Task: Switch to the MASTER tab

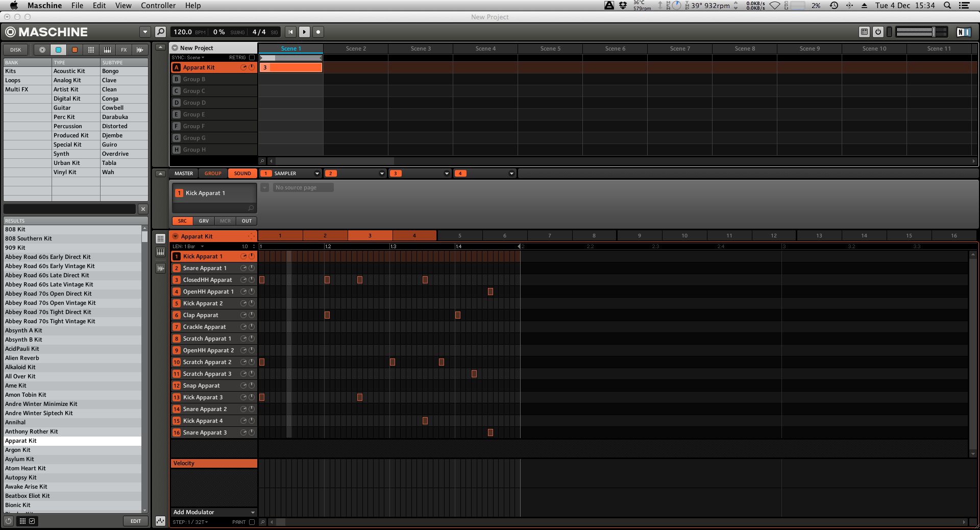Action: coord(184,174)
